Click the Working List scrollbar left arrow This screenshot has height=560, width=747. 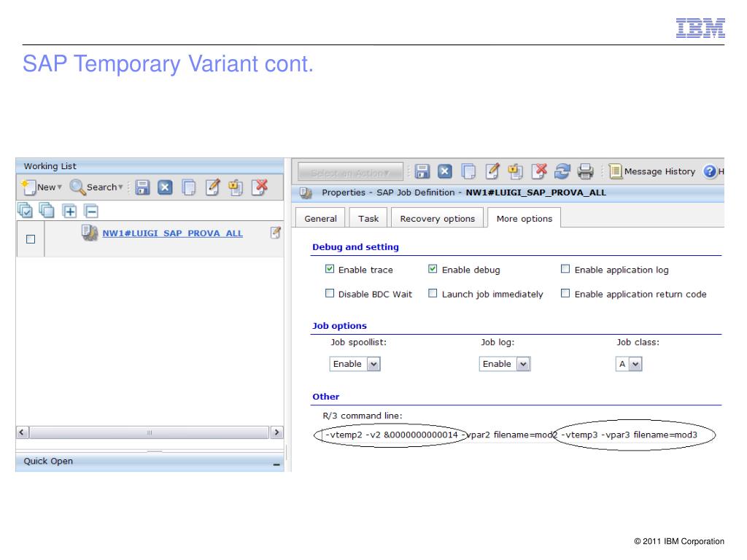point(22,432)
